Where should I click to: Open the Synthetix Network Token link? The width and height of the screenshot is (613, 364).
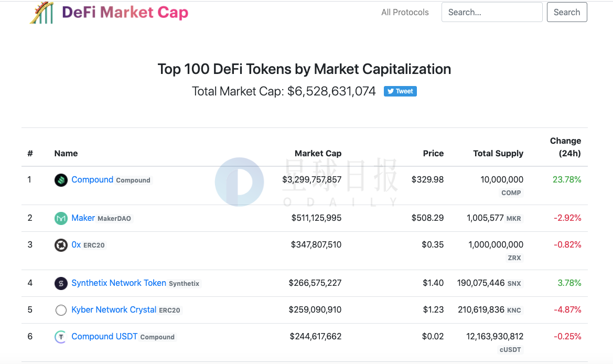[119, 283]
